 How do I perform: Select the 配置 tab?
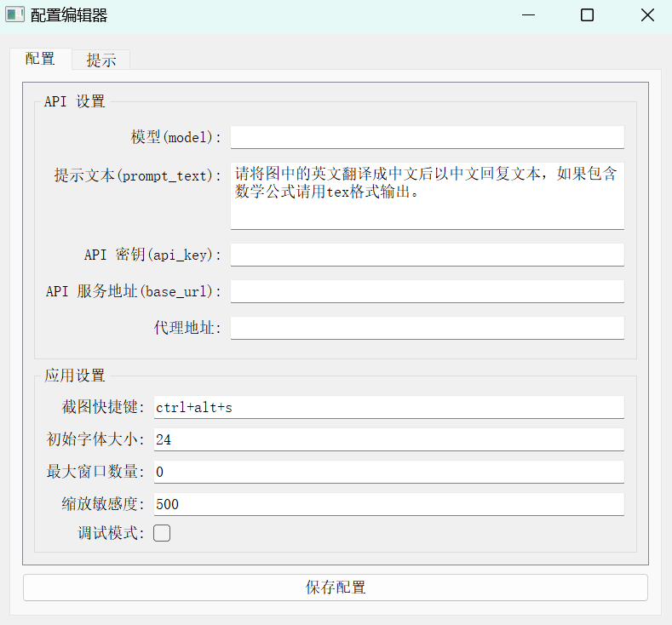click(40, 59)
